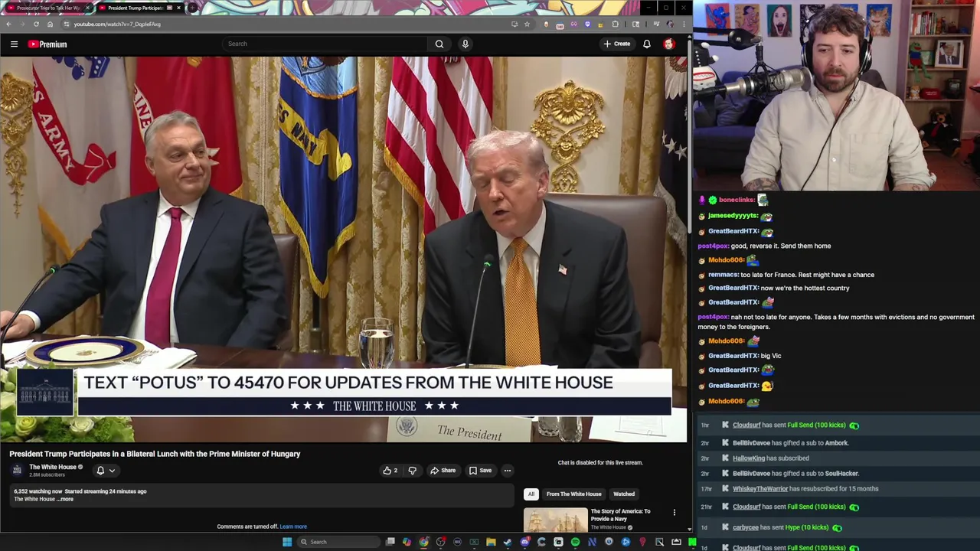
Task: Open the YouTube hamburger guide menu
Action: pos(14,44)
